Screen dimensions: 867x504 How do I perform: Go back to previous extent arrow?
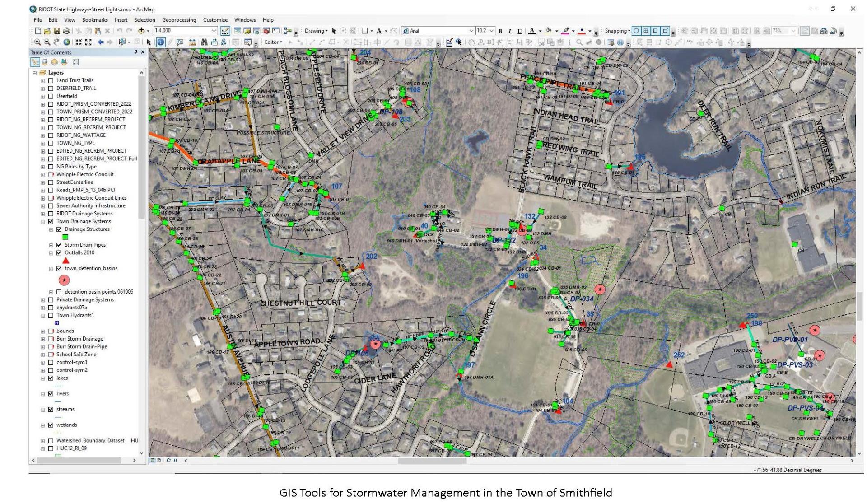click(x=100, y=42)
